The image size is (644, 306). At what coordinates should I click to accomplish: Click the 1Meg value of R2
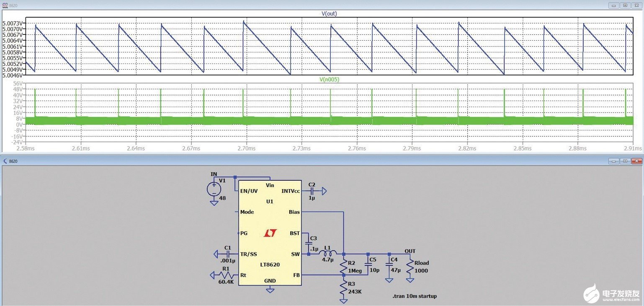pos(355,270)
